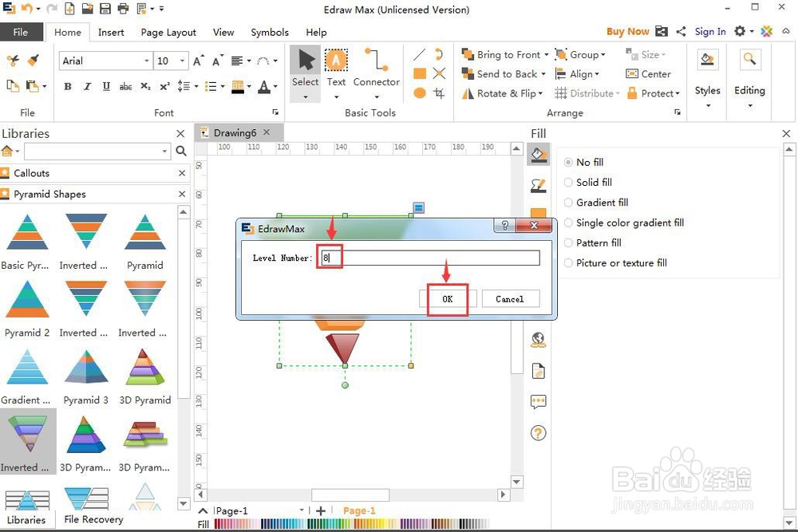Open the fill bucket panel icon
This screenshot has width=798, height=532.
538,154
